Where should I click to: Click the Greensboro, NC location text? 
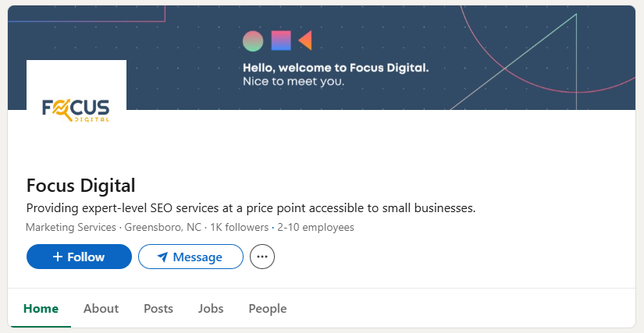pos(162,228)
